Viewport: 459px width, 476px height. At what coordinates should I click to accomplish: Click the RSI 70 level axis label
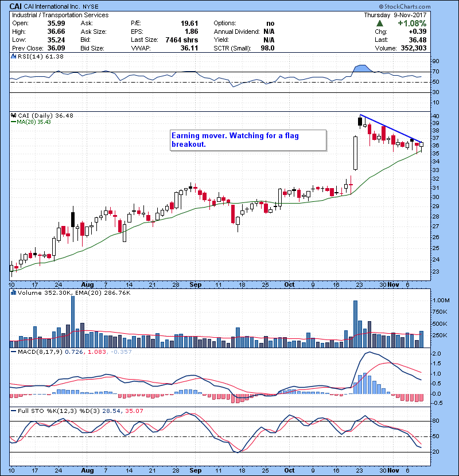click(435, 72)
